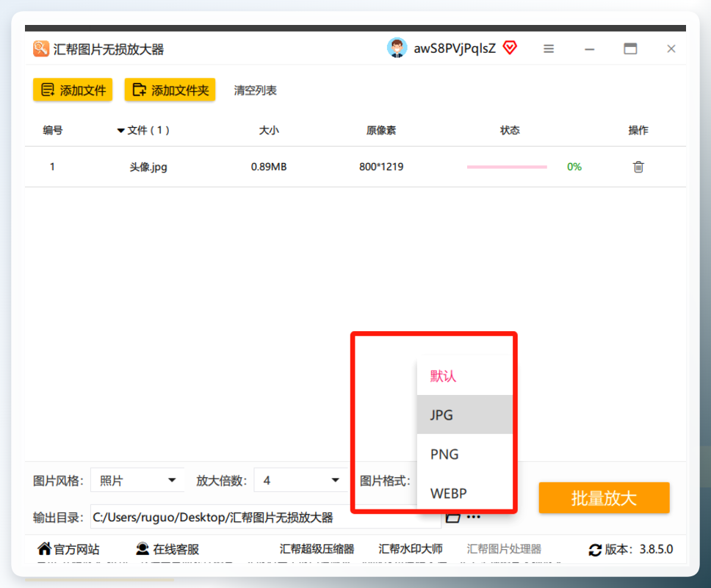Click the refresh icon beside 版本
Screen dimensions: 711x588
pyautogui.click(x=595, y=550)
